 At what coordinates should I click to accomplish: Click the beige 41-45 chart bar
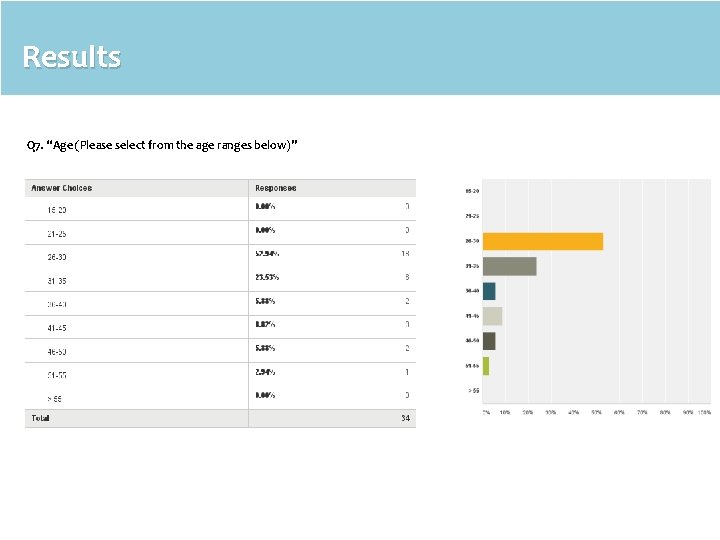coord(492,316)
